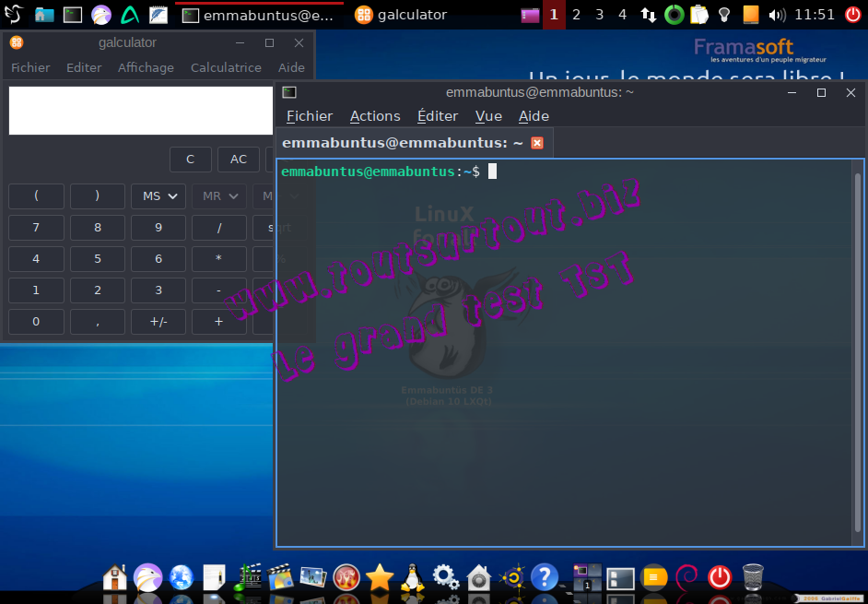Click show desktop windows icon in dock
Image resolution: width=868 pixels, height=604 pixels.
tap(620, 578)
